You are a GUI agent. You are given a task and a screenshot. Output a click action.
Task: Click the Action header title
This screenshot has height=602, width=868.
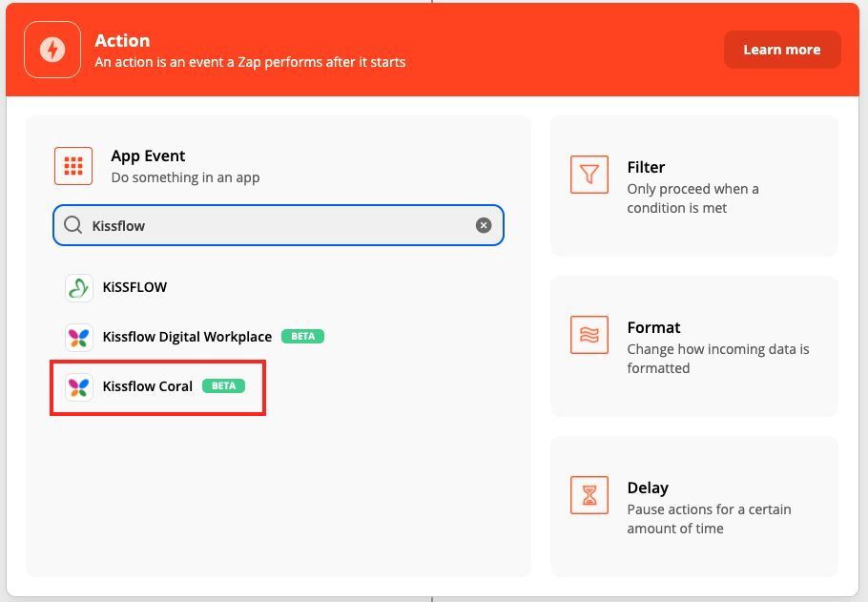(122, 40)
